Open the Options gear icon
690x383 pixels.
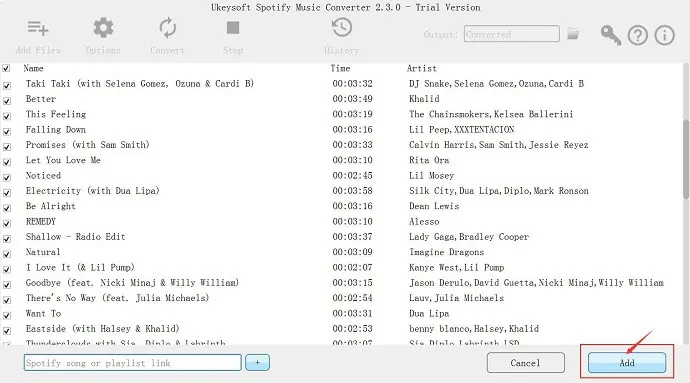click(103, 28)
